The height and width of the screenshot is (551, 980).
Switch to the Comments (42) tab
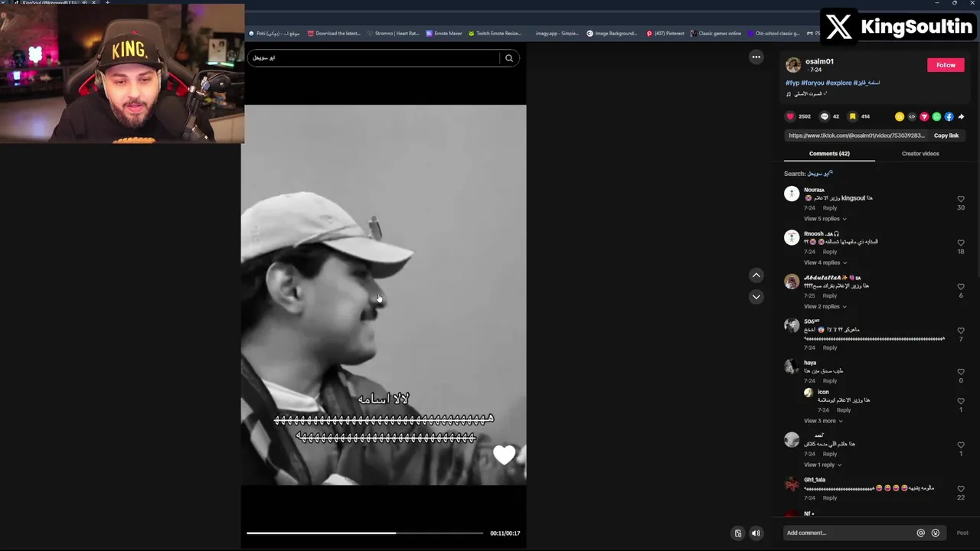829,154
